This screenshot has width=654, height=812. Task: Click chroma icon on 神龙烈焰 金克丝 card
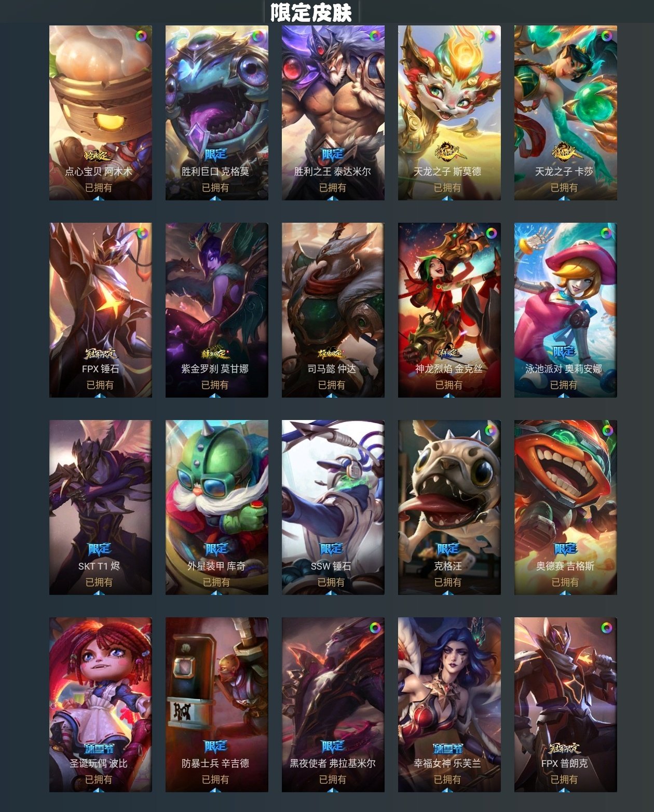pyautogui.click(x=491, y=233)
